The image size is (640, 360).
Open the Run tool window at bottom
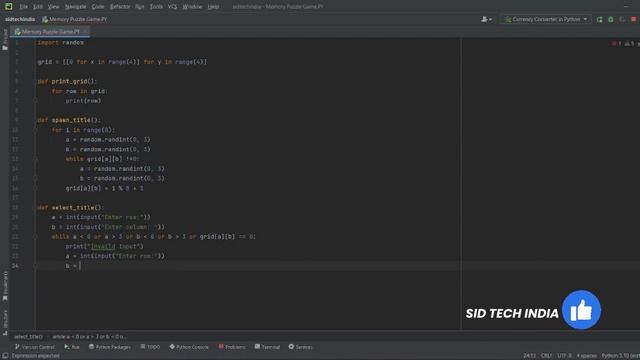pyautogui.click(x=72, y=347)
